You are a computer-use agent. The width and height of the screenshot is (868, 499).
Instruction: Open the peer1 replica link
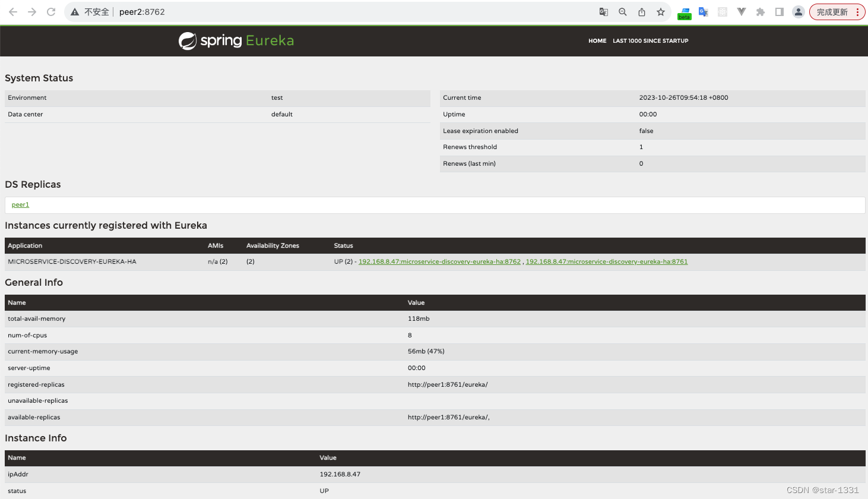click(x=20, y=205)
